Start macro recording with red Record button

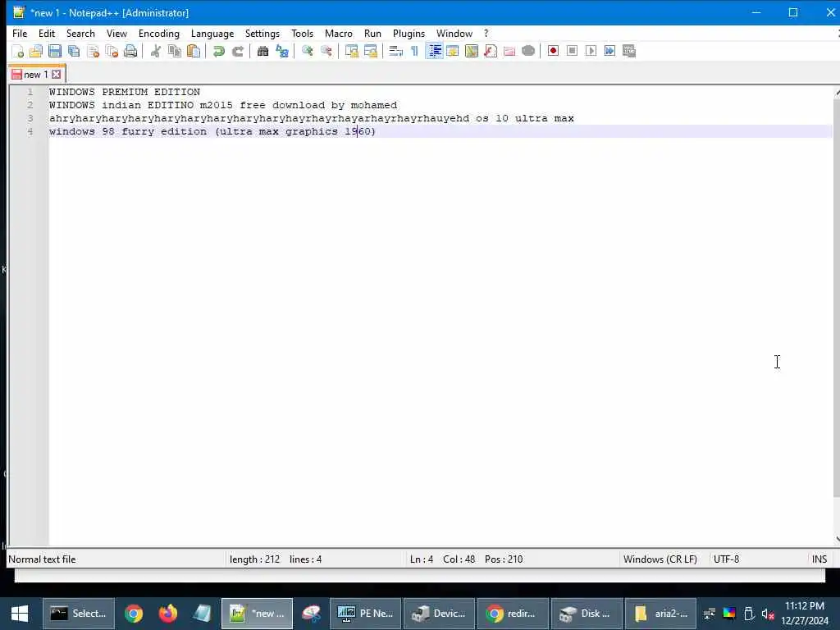(x=553, y=51)
